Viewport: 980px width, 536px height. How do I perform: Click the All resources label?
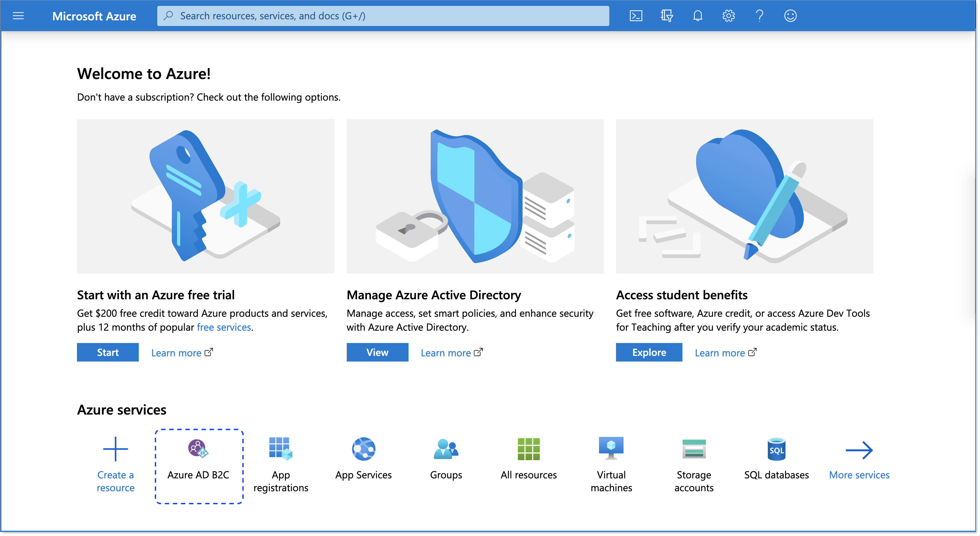tap(528, 475)
